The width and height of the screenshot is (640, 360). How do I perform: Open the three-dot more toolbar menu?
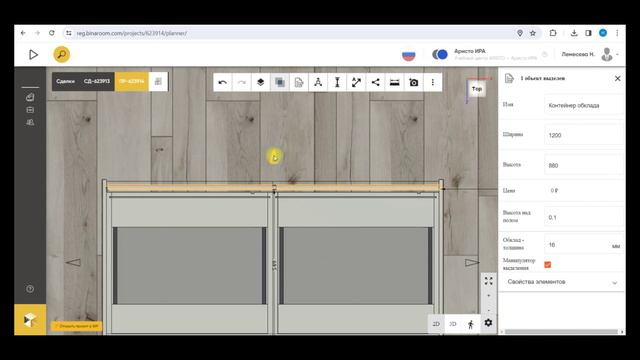[x=433, y=82]
